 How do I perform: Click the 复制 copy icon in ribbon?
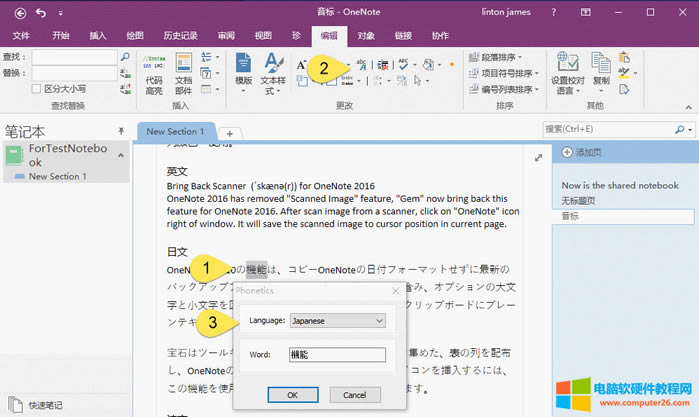coord(601,71)
